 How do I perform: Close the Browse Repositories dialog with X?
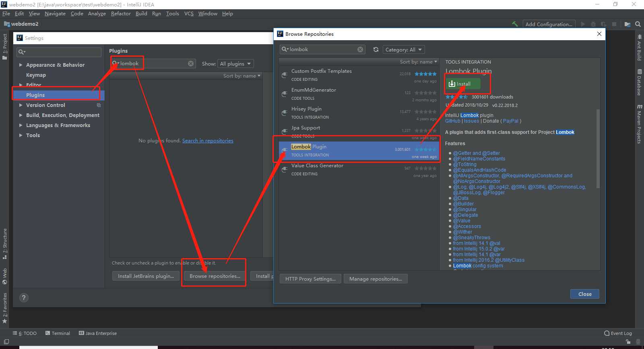(x=599, y=34)
